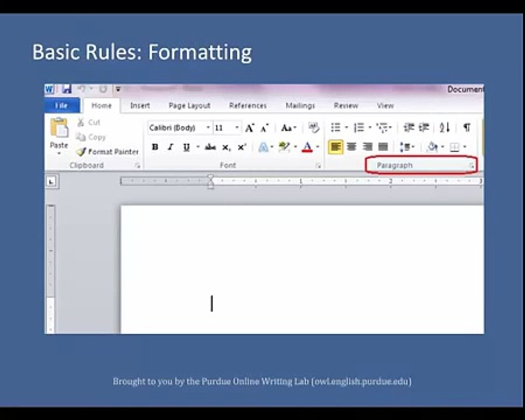Toggle Align Text Left
The height and width of the screenshot is (420, 525).
(x=335, y=147)
